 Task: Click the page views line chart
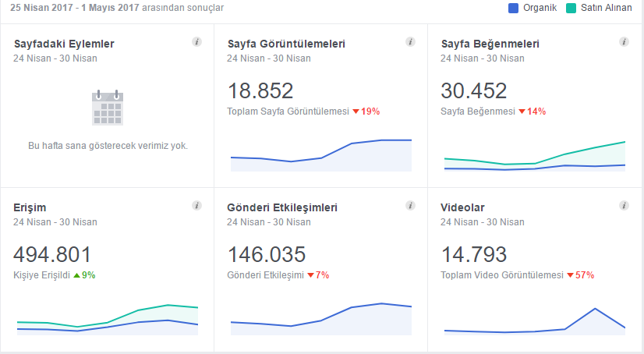point(321,155)
